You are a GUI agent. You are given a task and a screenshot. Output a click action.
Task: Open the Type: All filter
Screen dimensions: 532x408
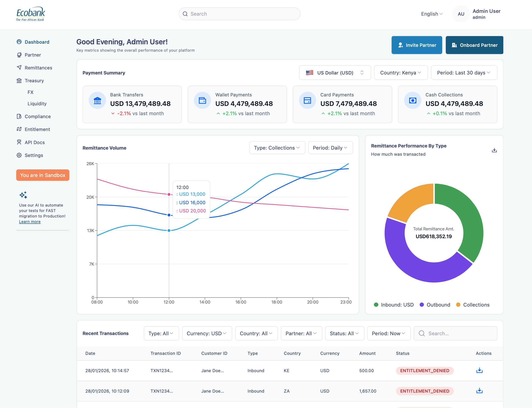161,333
